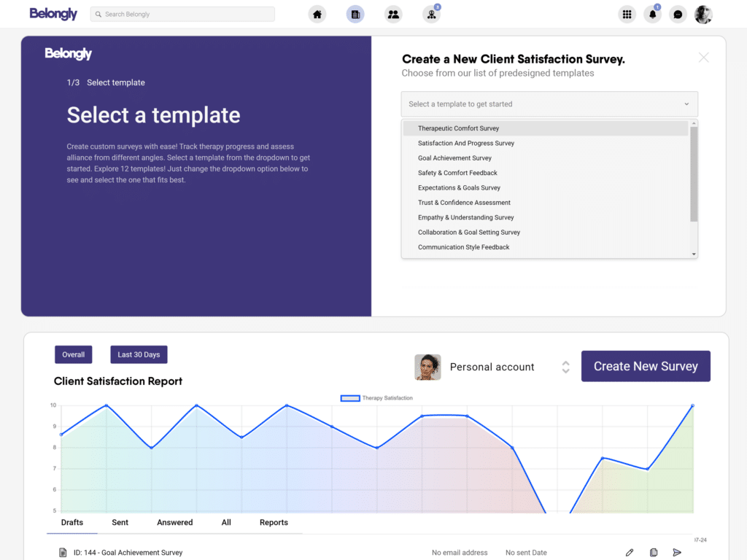Click the Create New Survey button
Image resolution: width=747 pixels, height=560 pixels.
[x=646, y=366]
